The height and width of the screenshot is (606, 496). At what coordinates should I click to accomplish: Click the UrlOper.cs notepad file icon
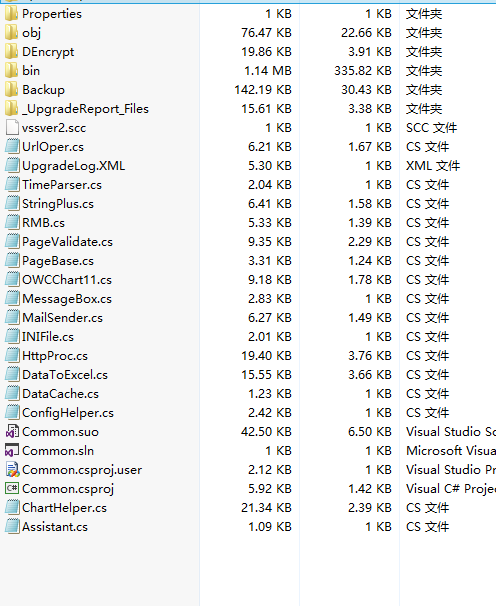12,147
